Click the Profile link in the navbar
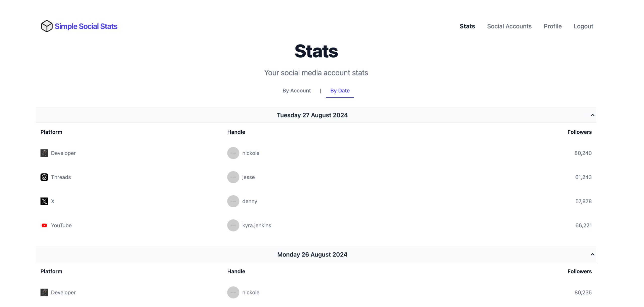 553,26
